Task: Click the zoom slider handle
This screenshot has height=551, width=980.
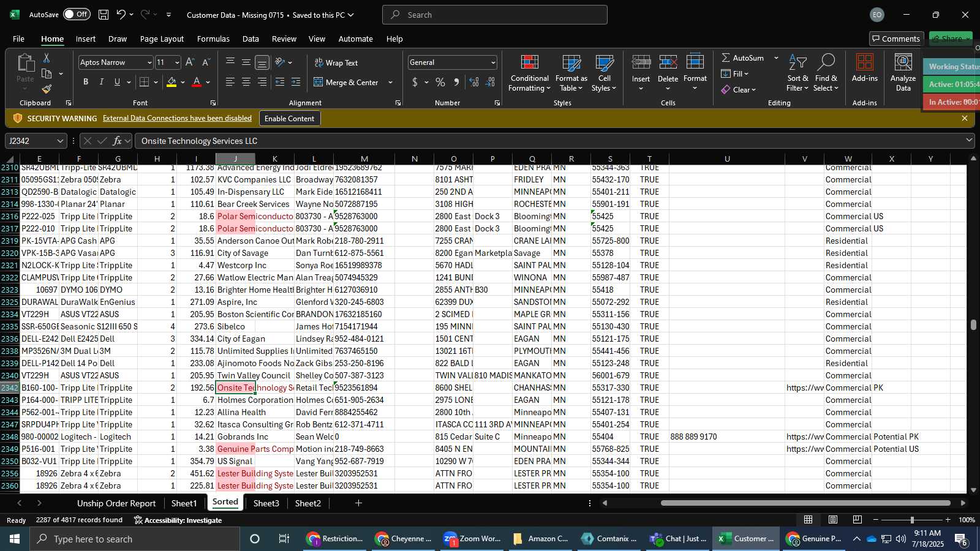Action: (x=912, y=520)
